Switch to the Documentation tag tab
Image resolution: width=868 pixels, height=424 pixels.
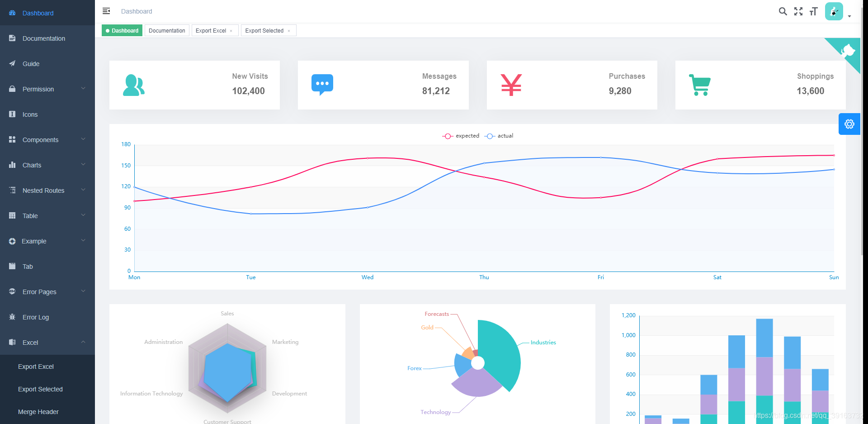tap(167, 30)
